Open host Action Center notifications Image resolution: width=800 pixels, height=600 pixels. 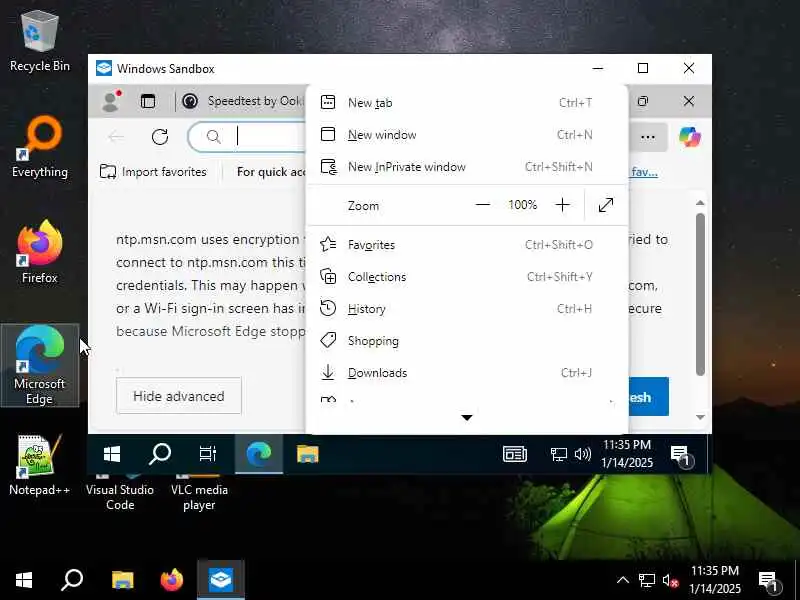pos(768,581)
